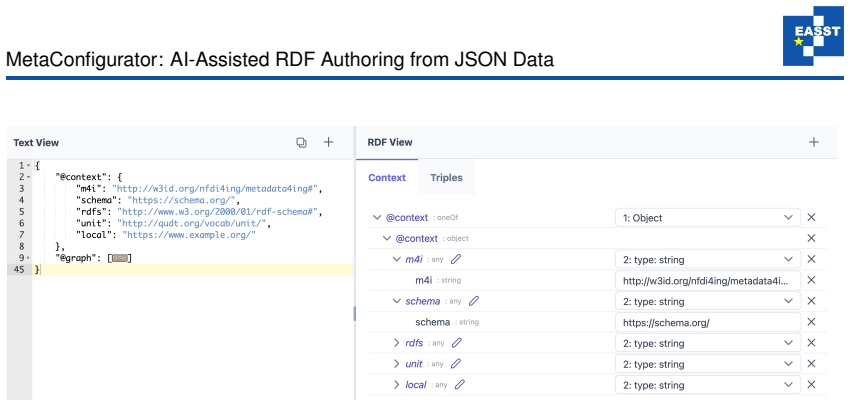The image size is (850, 406).
Task: Click the m4i URL string in text editor
Action: click(x=217, y=189)
